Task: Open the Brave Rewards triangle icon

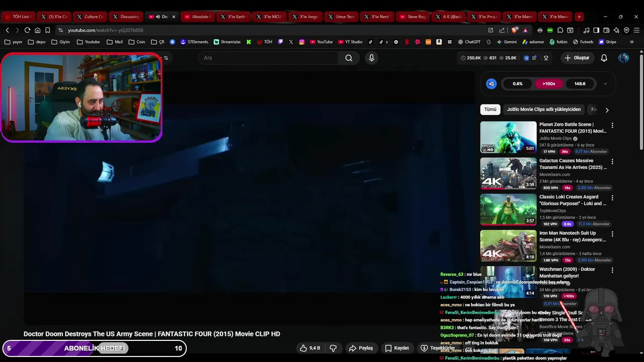Action: [525, 30]
